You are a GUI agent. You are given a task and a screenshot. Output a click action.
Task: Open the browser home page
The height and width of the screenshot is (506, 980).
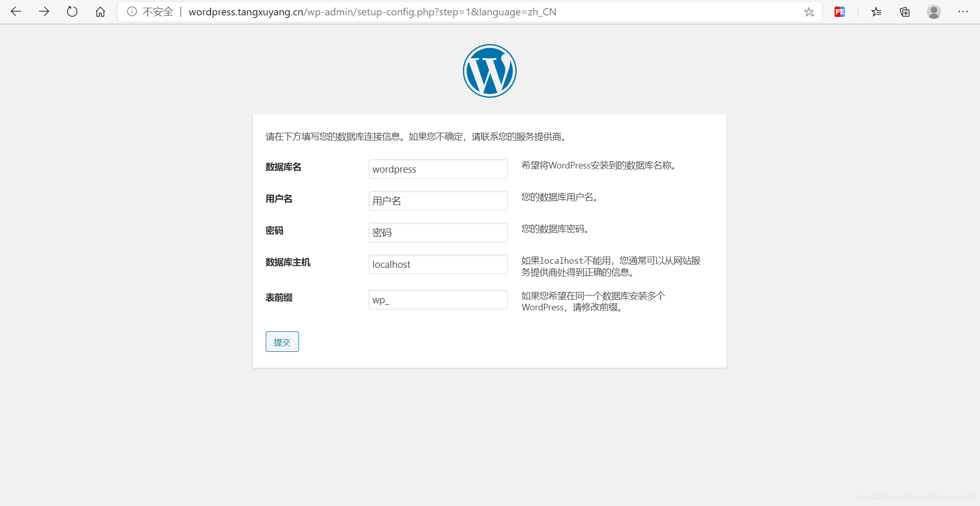coord(100,11)
